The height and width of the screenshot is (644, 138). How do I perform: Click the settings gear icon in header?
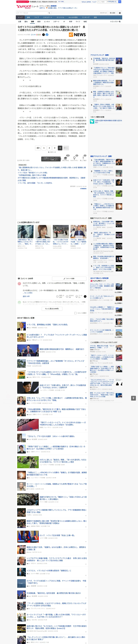click(x=120, y=13)
